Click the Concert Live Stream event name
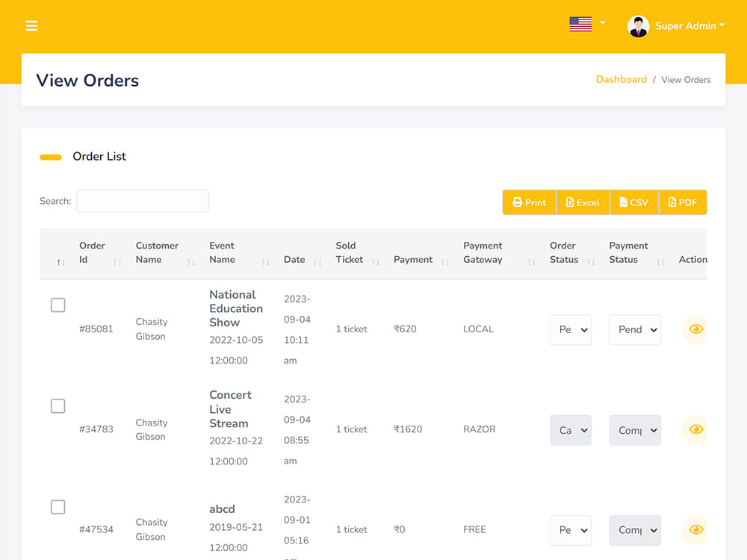The width and height of the screenshot is (747, 560). [231, 409]
